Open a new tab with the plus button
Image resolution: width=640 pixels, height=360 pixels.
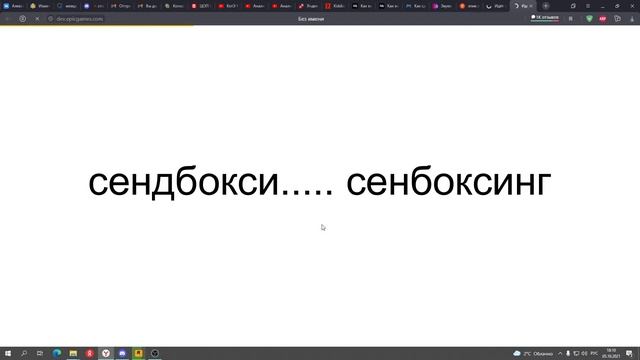pos(545,6)
